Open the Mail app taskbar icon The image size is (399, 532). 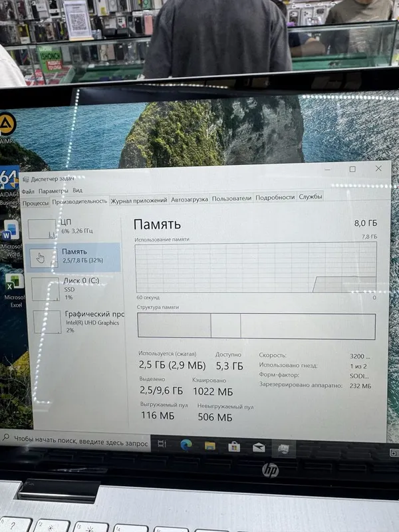coord(259,448)
